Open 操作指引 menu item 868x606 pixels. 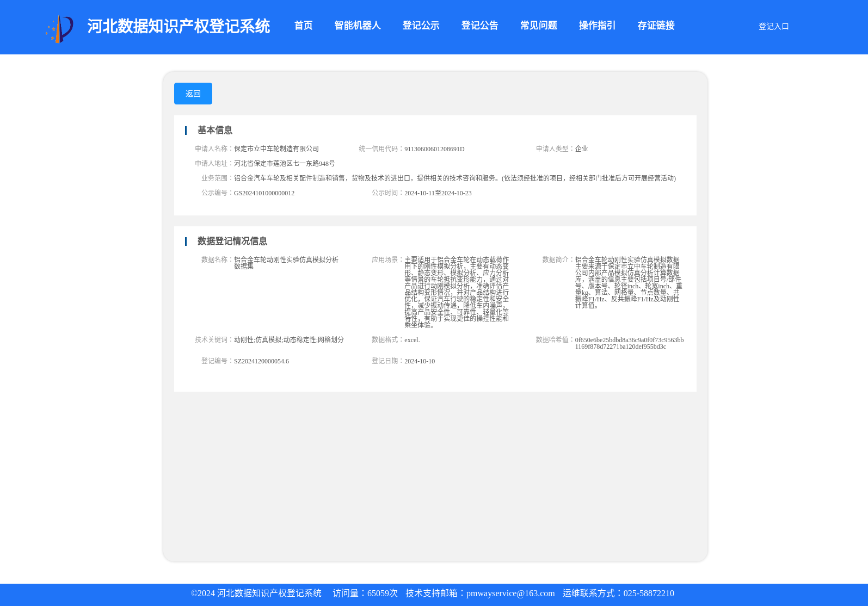point(597,26)
